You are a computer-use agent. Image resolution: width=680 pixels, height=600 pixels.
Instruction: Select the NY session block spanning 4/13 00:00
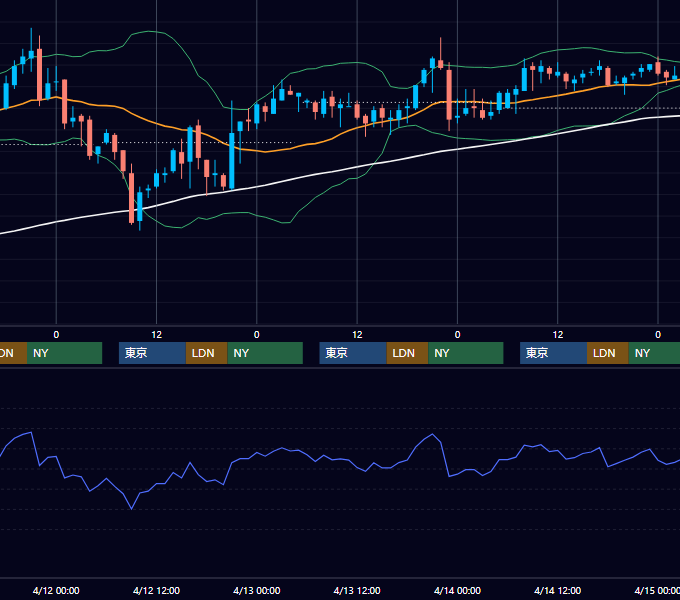tap(265, 353)
